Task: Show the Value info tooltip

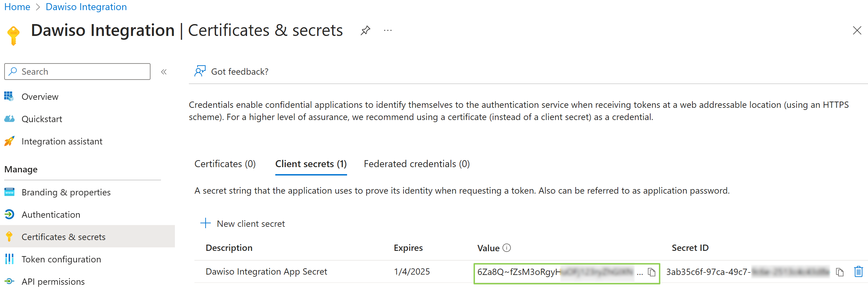Action: coord(507,248)
